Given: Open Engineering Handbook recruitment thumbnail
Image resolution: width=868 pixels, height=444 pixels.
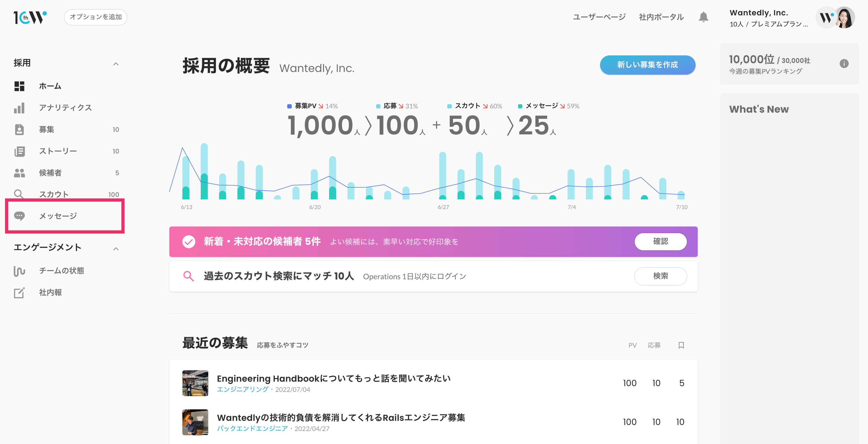Looking at the screenshot, I should (195, 383).
